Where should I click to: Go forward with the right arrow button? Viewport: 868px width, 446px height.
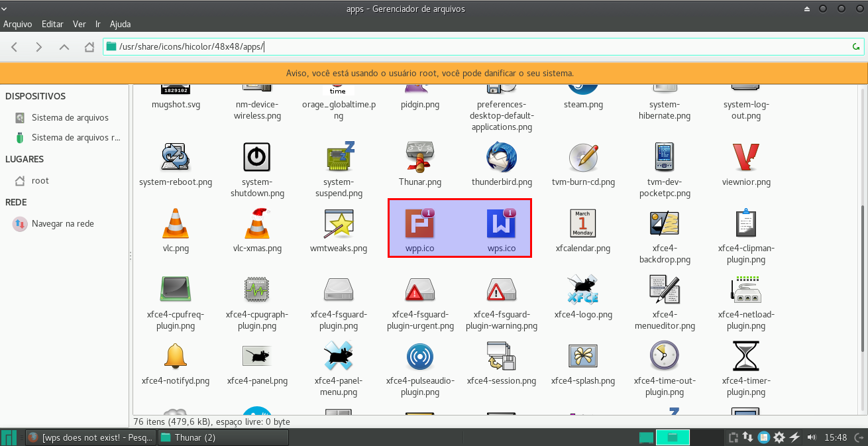coord(39,47)
